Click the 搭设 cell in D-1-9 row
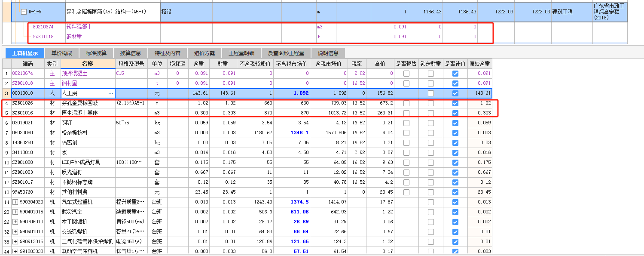 (186, 12)
